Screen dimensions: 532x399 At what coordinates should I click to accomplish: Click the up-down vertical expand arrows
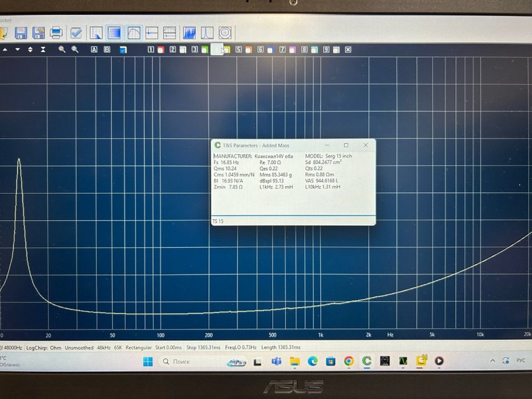(30, 49)
